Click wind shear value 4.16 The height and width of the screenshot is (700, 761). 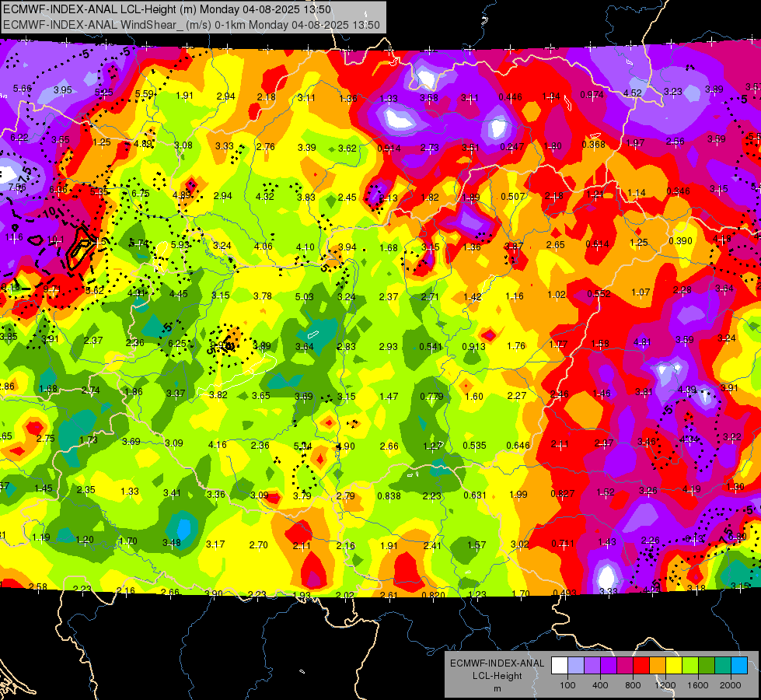click(x=217, y=444)
